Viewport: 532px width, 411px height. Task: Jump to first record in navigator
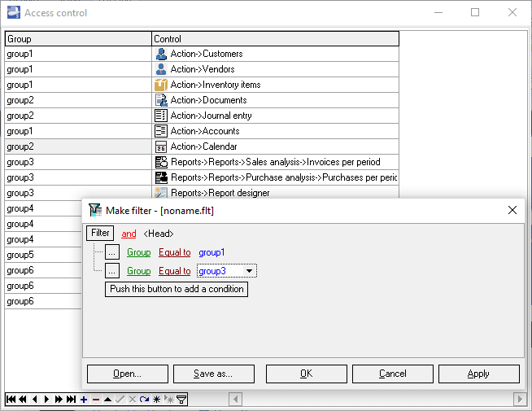[11, 400]
